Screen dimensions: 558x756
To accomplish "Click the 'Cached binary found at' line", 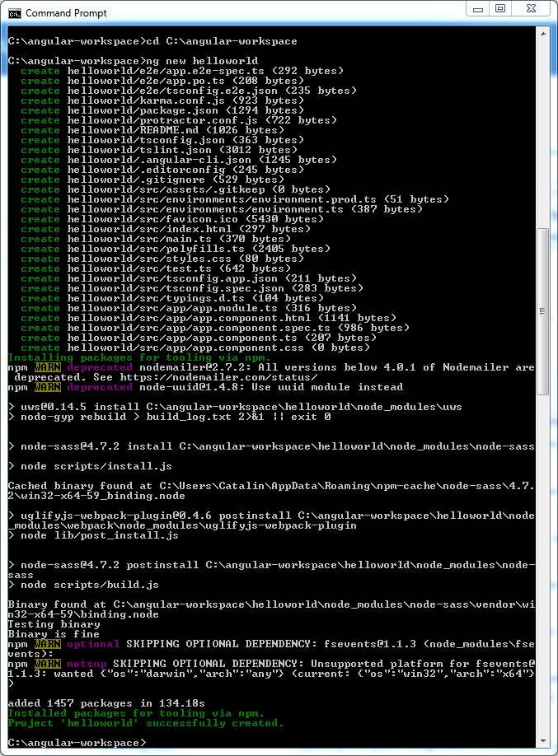I will pos(271,491).
